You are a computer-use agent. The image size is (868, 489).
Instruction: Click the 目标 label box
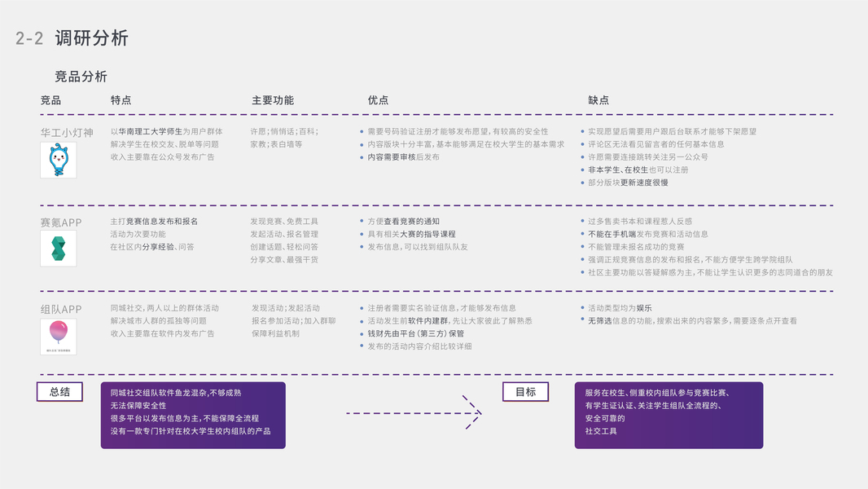pyautogui.click(x=525, y=391)
